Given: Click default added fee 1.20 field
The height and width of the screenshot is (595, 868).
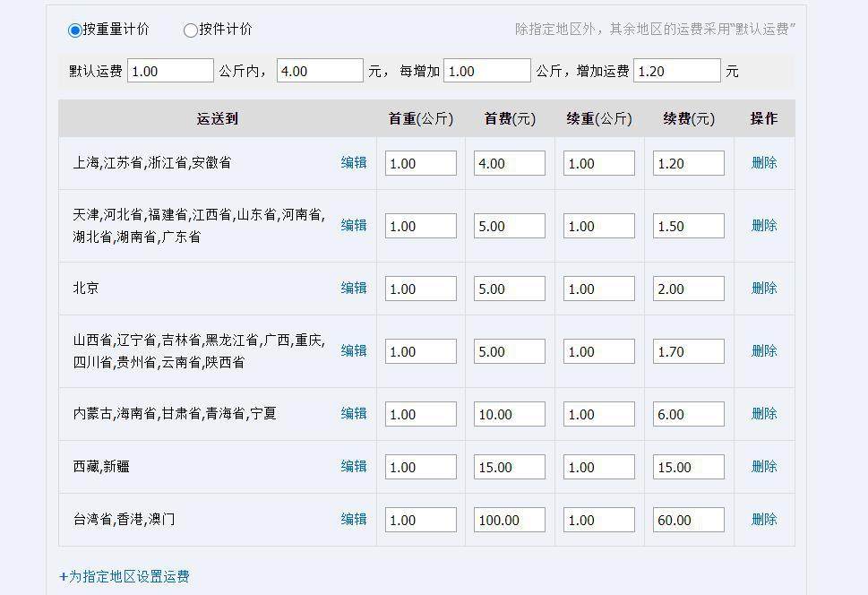Looking at the screenshot, I should [677, 71].
